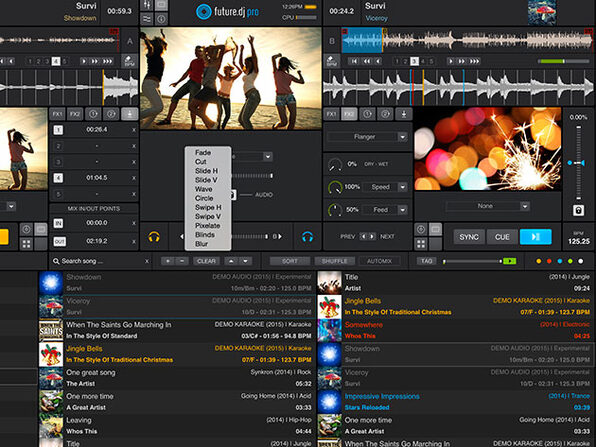Toggle deck B video screen icon
This screenshot has height=447, width=596.
pos(435,229)
